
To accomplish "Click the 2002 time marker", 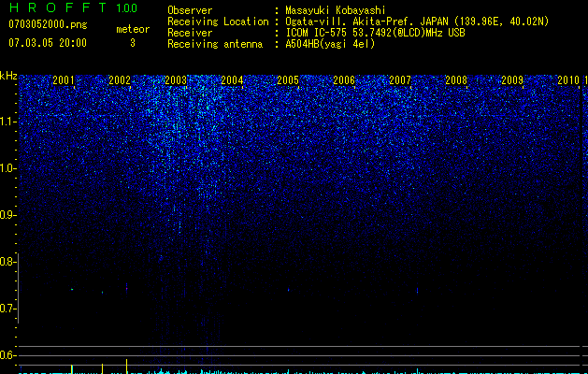I will click(x=120, y=79).
